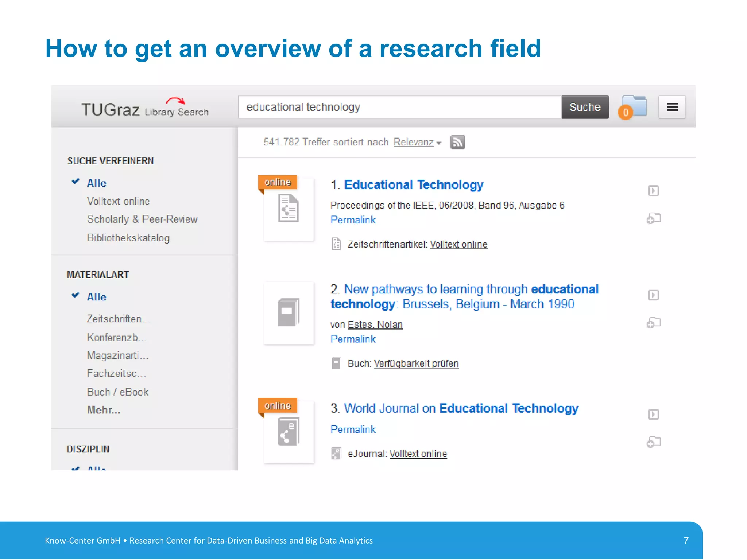
Task: Filter material type Magazinarti...
Action: coord(117,355)
